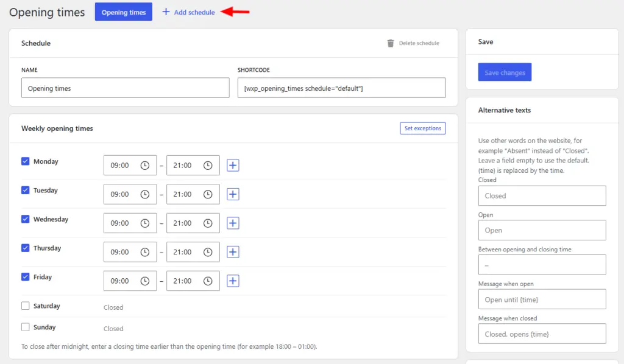This screenshot has width=624, height=364.
Task: Uncheck the Tuesday checkbox
Action: 26,190
